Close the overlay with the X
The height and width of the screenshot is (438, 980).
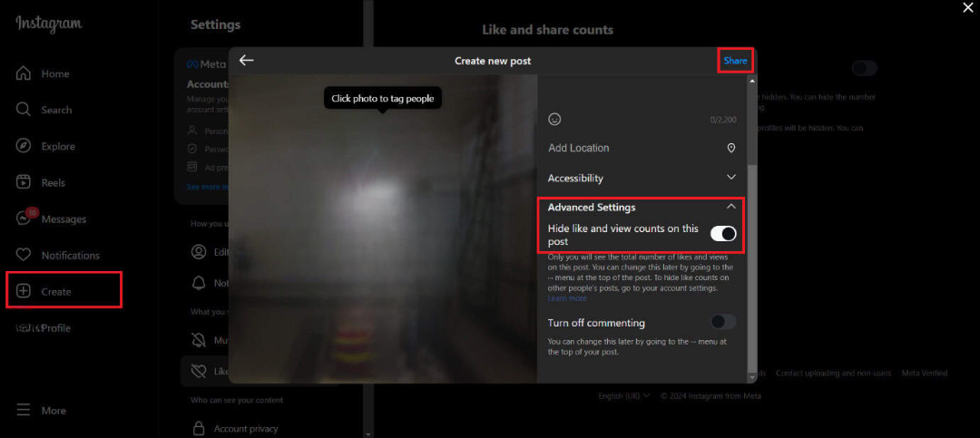coord(968,7)
